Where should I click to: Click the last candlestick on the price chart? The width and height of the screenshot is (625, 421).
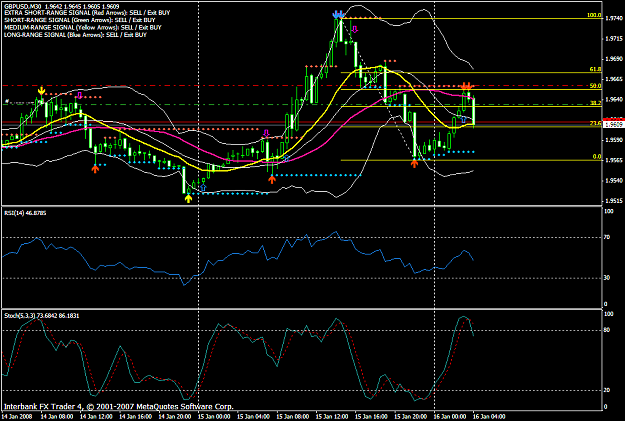point(474,112)
